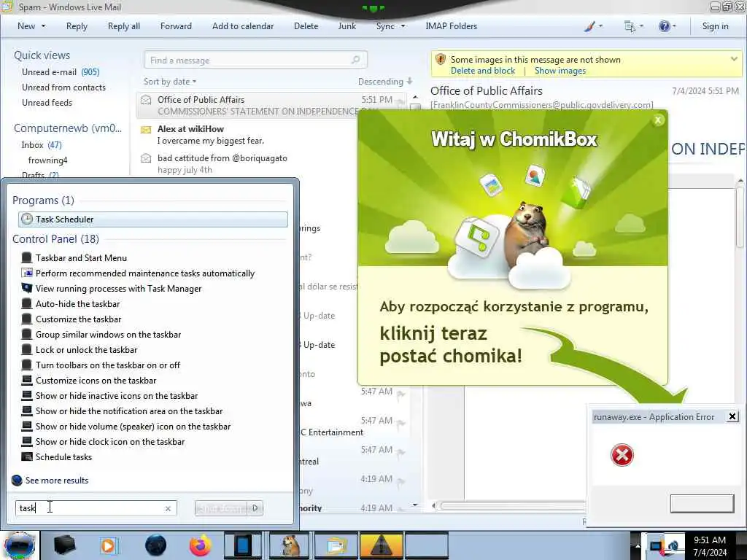This screenshot has width=747, height=560.
Task: Open the paintbrush color options icon
Action: coord(593,26)
